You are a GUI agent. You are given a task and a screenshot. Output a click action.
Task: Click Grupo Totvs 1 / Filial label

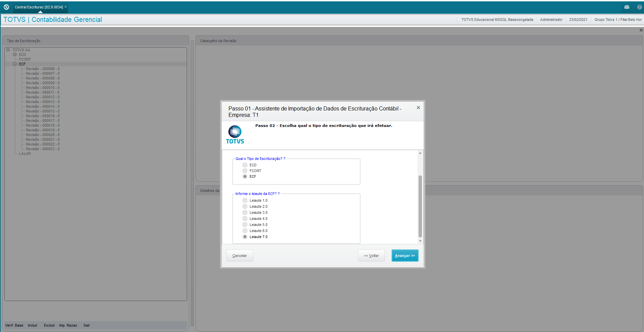coord(618,20)
